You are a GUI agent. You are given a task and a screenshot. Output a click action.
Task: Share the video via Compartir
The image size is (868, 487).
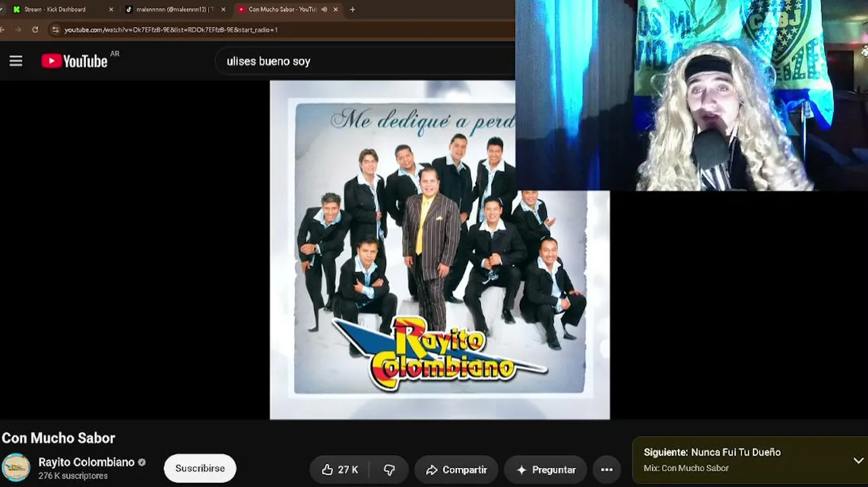pyautogui.click(x=456, y=469)
